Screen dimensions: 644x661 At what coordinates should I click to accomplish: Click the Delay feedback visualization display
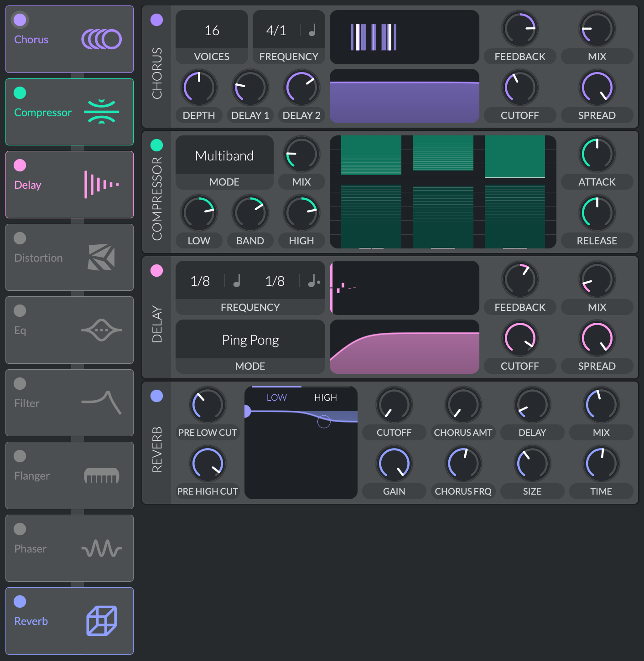click(x=404, y=288)
